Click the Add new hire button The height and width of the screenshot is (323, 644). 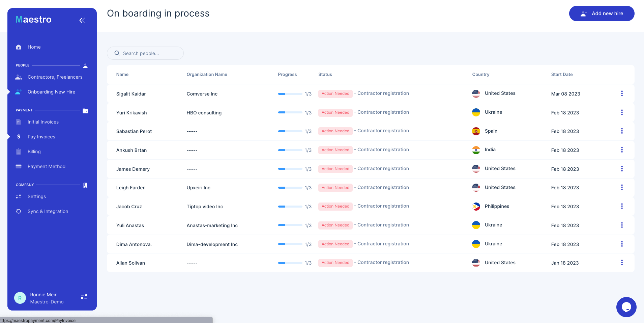click(602, 14)
